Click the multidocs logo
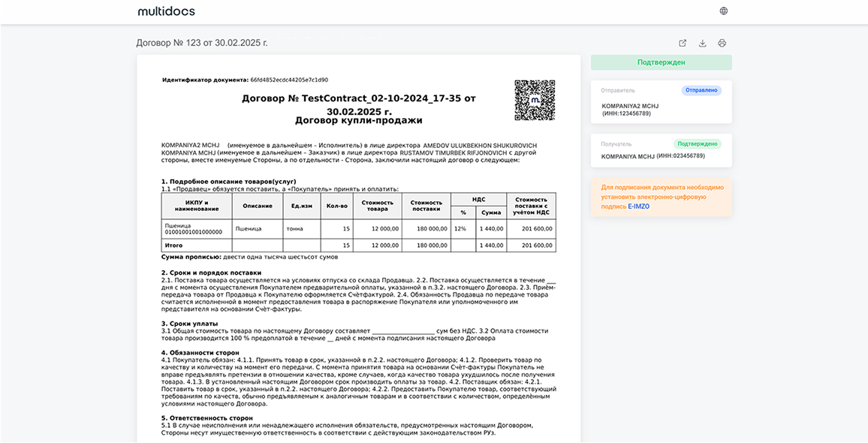868x443 pixels. coord(166,11)
